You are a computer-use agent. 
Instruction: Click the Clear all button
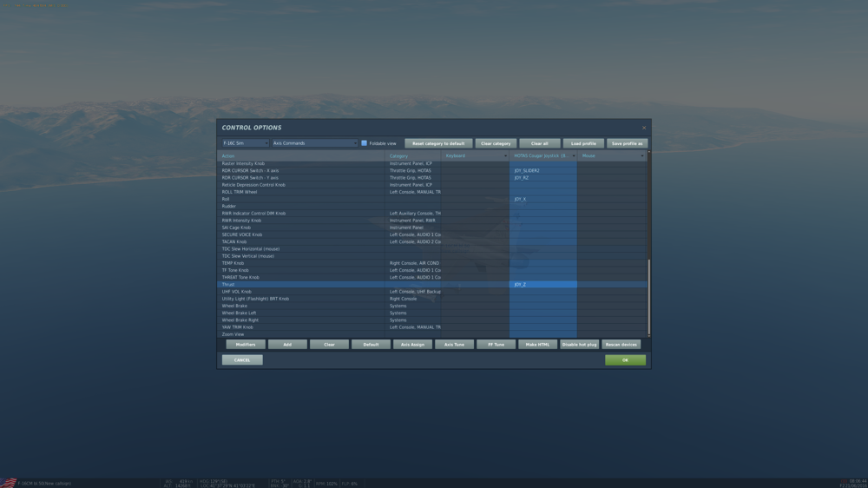539,143
